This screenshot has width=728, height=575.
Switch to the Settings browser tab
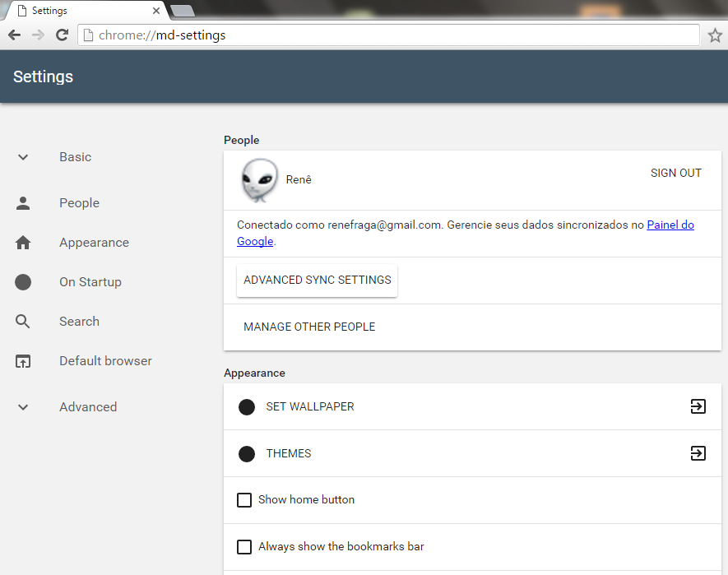coord(82,11)
